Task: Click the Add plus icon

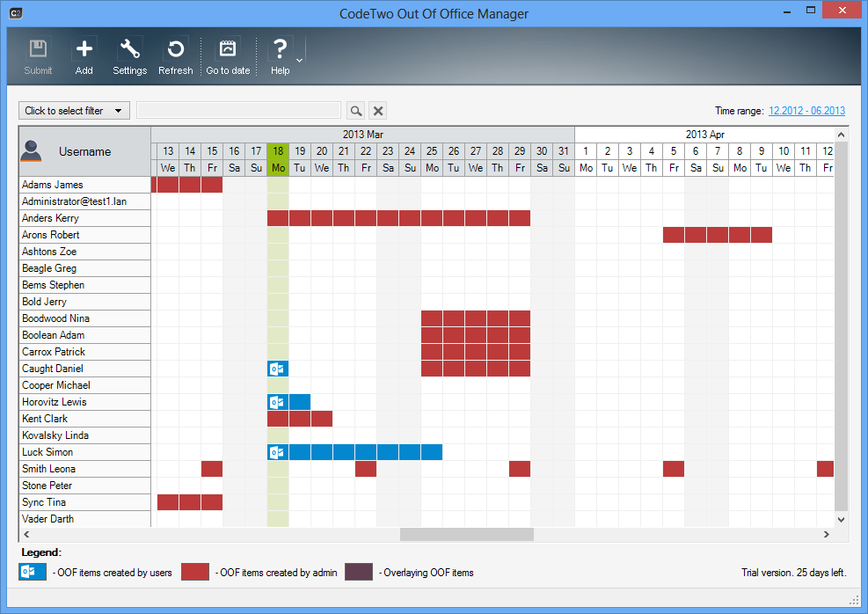Action: [84, 48]
